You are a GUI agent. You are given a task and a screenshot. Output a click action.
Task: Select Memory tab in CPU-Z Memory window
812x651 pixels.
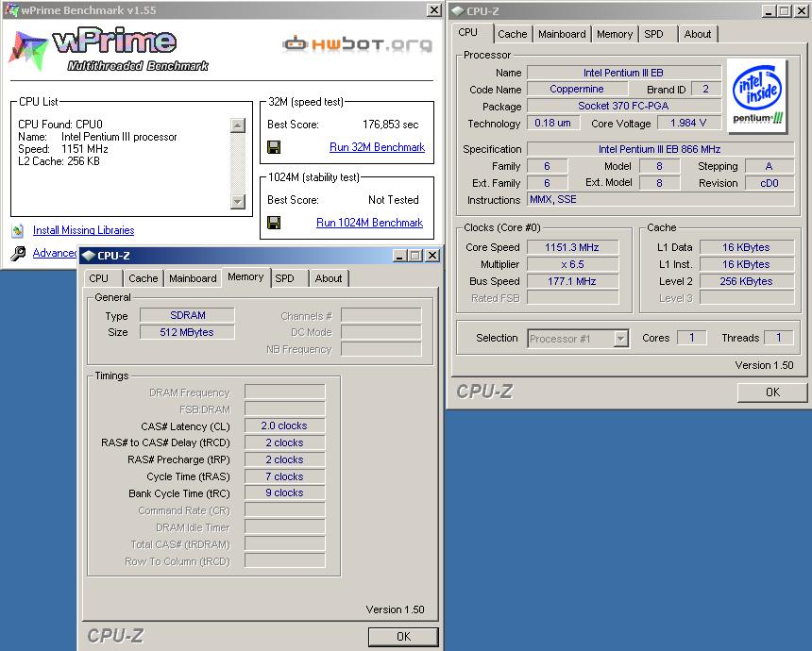tap(245, 277)
